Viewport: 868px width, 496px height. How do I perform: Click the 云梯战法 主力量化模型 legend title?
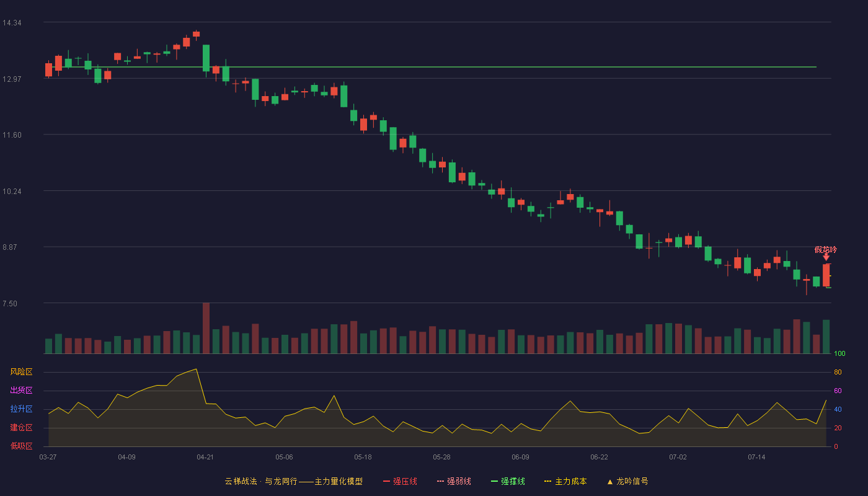[x=293, y=481]
